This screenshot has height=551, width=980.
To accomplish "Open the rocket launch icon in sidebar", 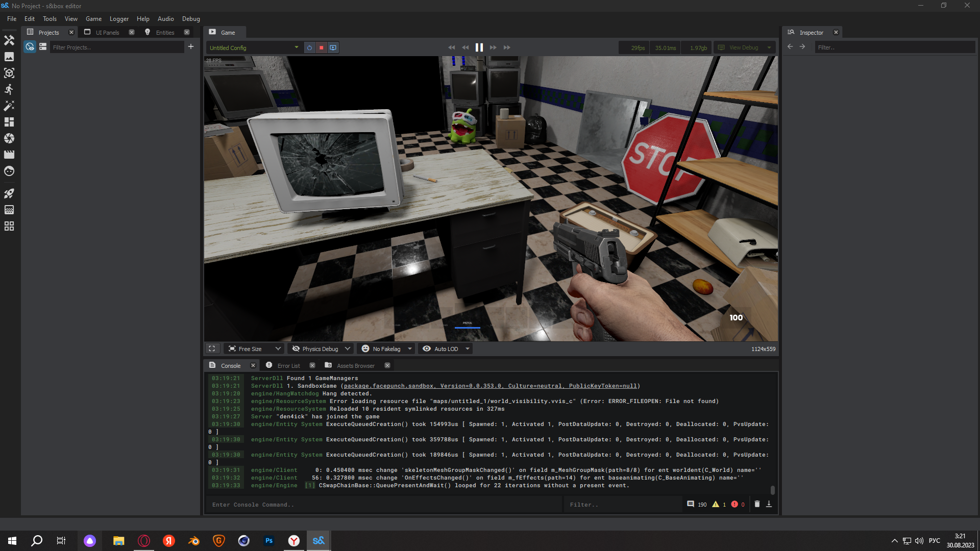I will click(x=9, y=193).
